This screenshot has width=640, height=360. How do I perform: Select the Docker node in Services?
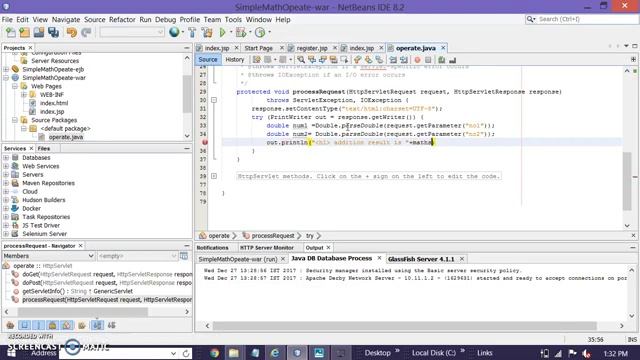pyautogui.click(x=31, y=209)
